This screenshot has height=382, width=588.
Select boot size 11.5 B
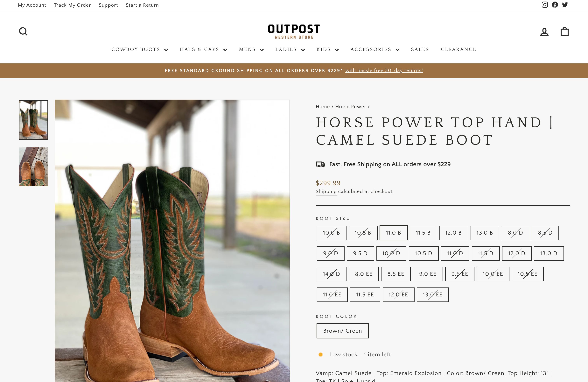423,233
